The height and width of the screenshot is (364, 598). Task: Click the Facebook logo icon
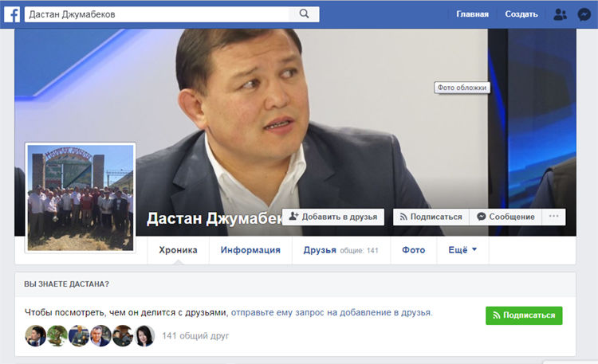[12, 14]
